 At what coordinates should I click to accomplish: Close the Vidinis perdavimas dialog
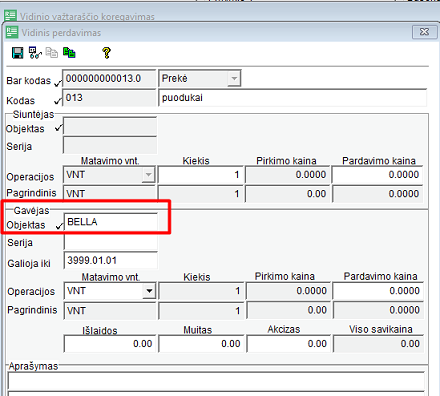coord(424,32)
